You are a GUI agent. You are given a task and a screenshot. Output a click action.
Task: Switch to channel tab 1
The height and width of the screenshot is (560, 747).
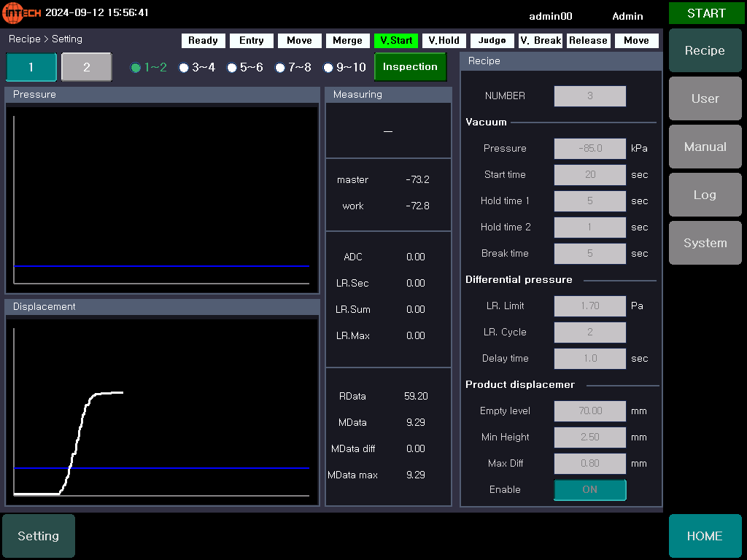click(31, 67)
